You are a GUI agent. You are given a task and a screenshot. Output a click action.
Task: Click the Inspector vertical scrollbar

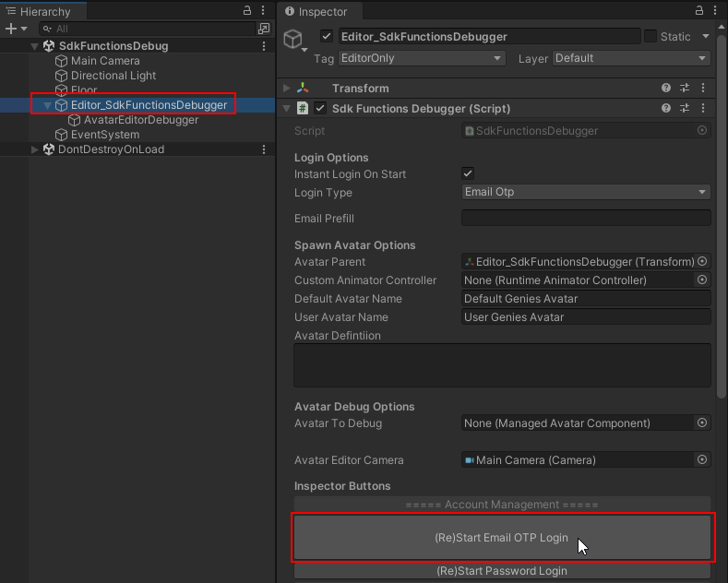click(x=721, y=277)
